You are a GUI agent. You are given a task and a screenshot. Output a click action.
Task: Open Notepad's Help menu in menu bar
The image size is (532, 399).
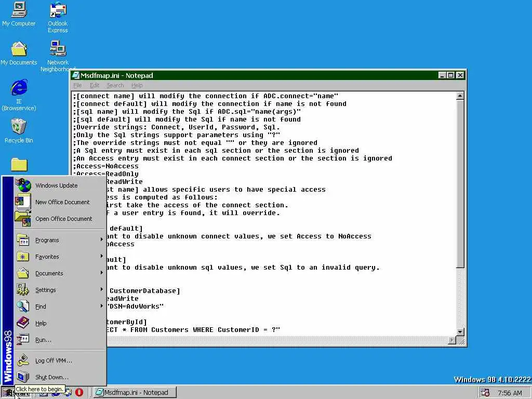pyautogui.click(x=137, y=86)
